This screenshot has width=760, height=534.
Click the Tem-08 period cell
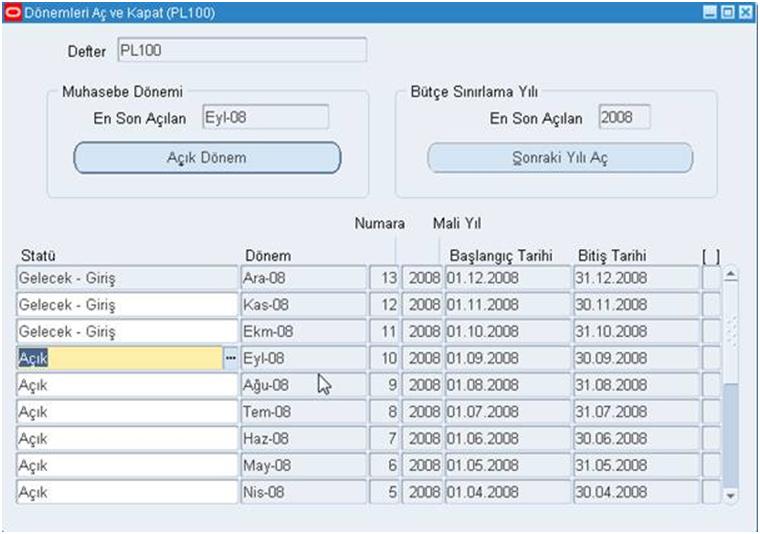[x=303, y=412]
